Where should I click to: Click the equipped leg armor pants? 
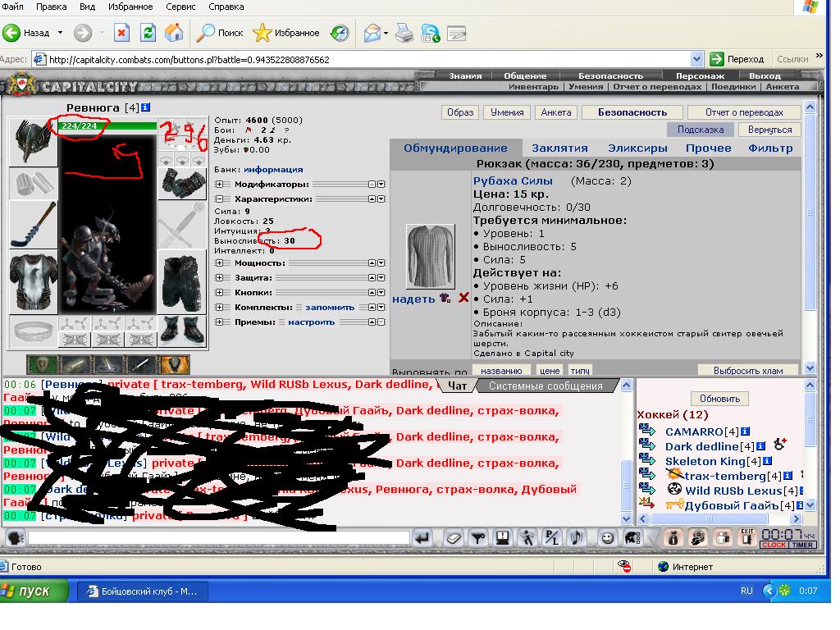click(183, 284)
